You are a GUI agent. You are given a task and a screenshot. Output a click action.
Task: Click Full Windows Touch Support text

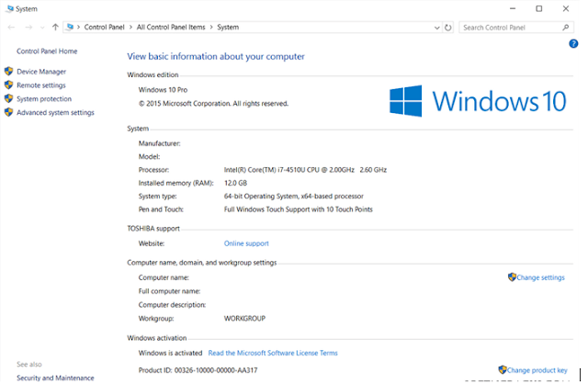coord(299,209)
